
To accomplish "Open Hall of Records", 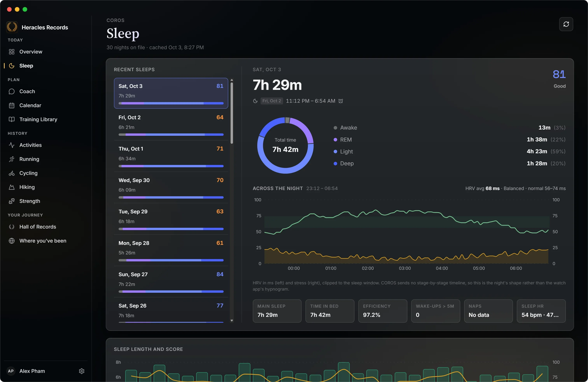I will (x=46, y=227).
